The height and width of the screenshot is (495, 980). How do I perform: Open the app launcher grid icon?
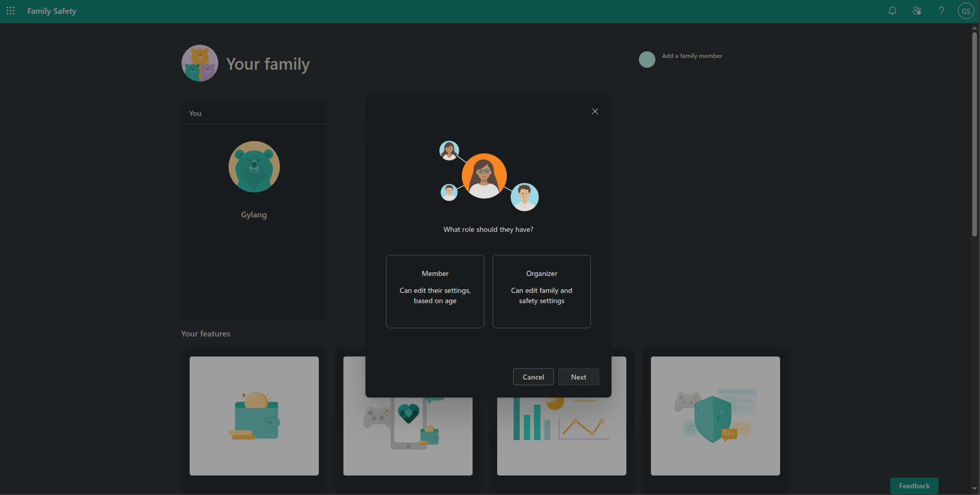point(10,11)
